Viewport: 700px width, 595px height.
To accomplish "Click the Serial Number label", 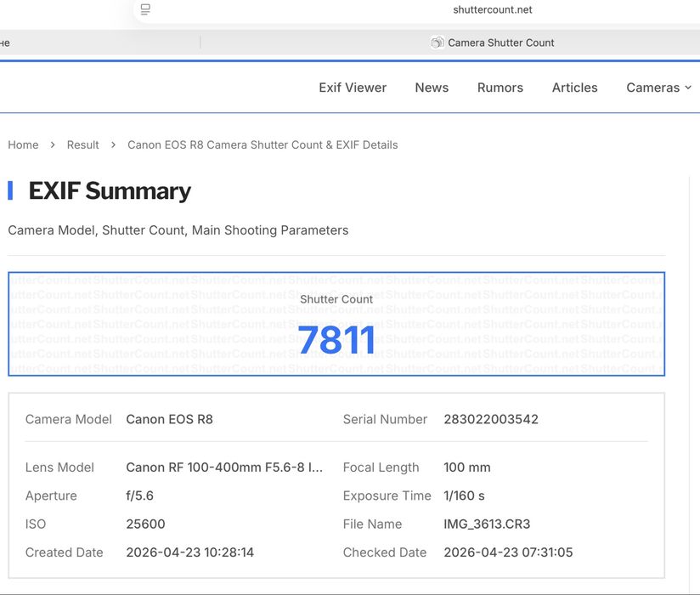I will [385, 419].
